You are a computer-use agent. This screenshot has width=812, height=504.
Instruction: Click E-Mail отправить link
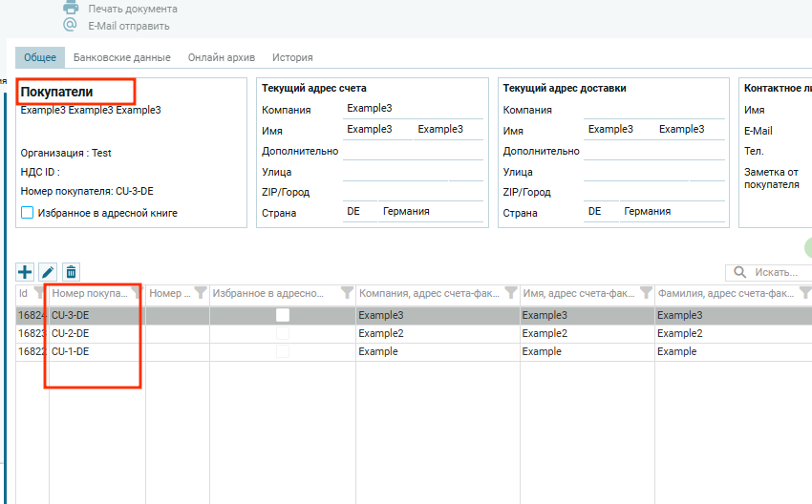click(128, 26)
